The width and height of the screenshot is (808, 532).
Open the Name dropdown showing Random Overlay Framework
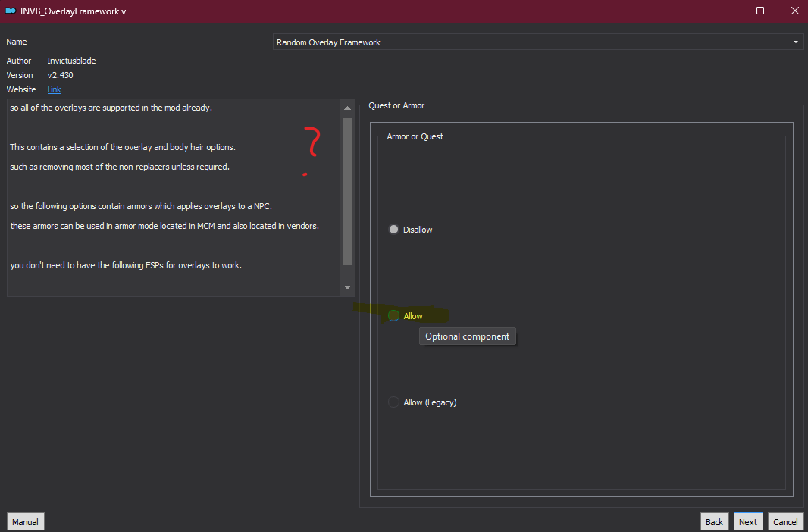pos(538,42)
